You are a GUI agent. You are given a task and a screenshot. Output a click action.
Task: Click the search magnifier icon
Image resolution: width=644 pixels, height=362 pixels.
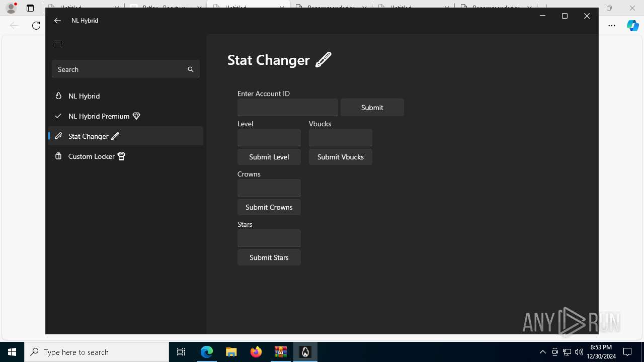pos(191,69)
